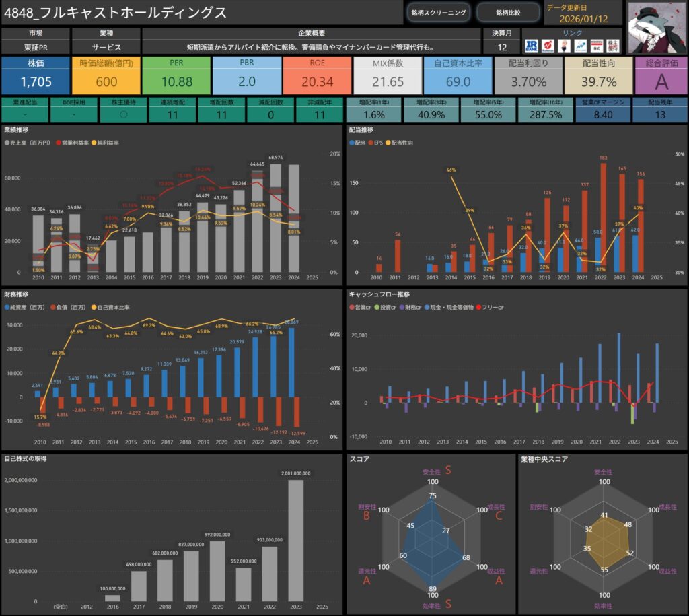689x616 pixels.
Task: Select the 総合評価 A rating card
Action: (661, 75)
